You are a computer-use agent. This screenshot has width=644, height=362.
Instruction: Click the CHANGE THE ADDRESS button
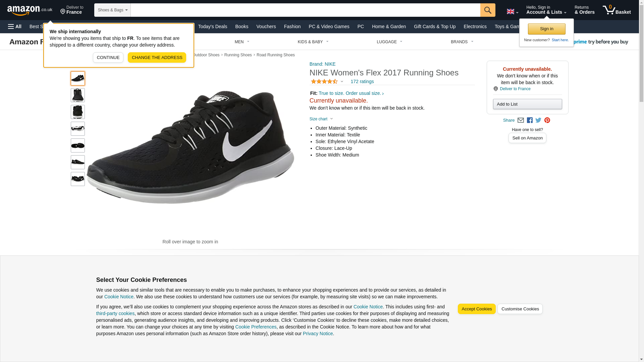[x=157, y=58]
